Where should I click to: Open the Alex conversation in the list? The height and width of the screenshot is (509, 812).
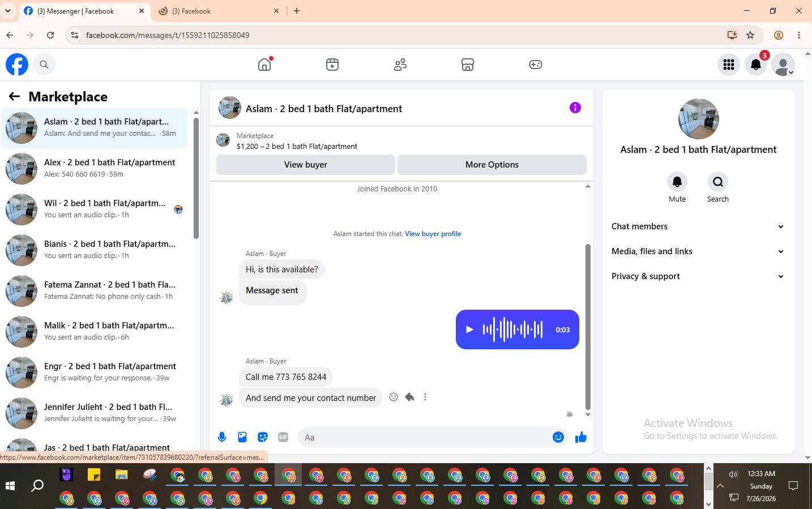[95, 169]
